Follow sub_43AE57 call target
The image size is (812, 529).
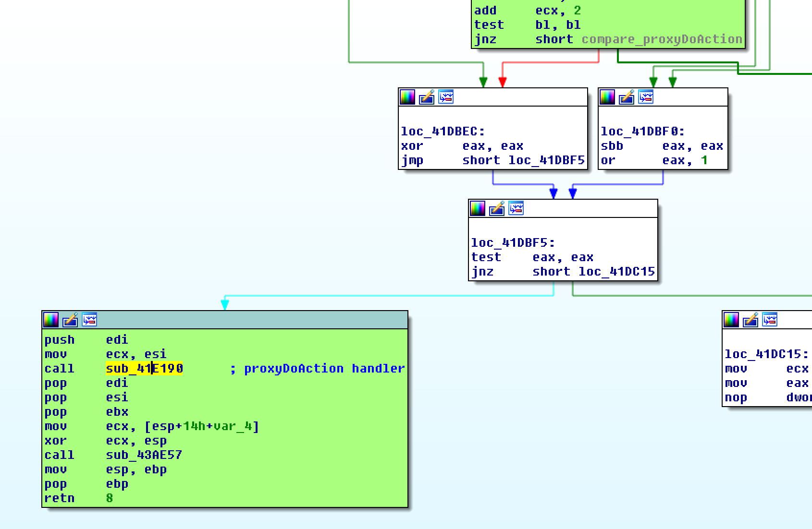click(x=144, y=455)
